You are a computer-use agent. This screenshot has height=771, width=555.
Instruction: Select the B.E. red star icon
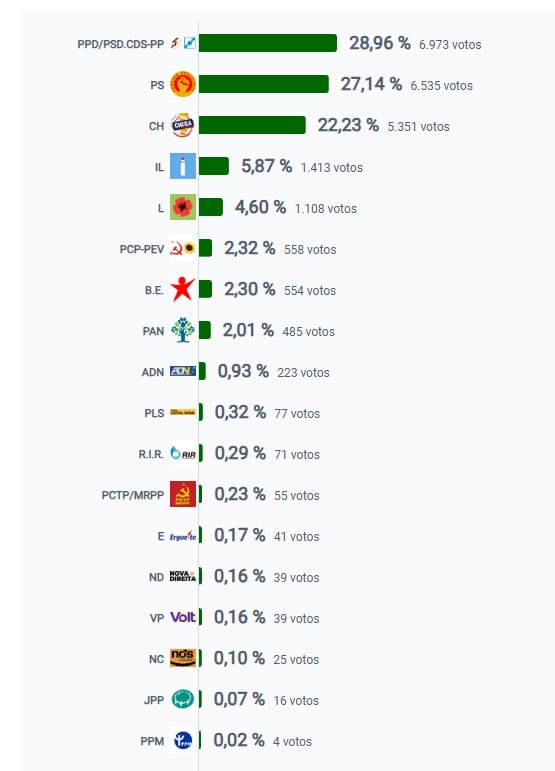183,289
